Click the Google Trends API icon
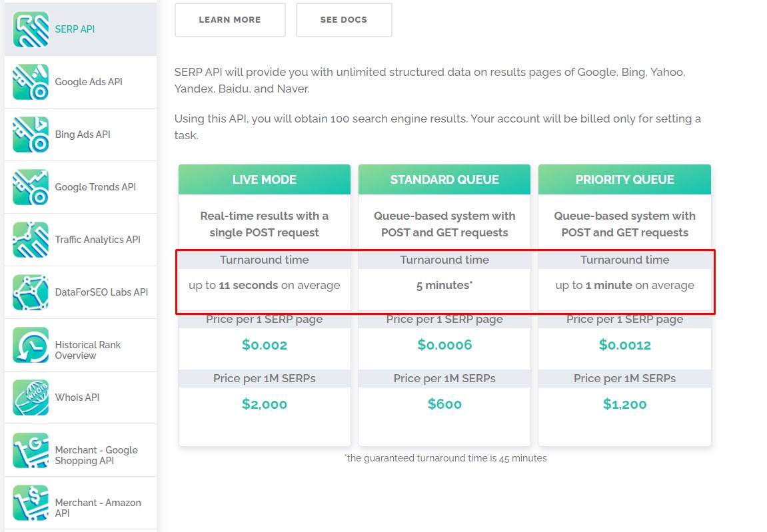 pos(31,187)
